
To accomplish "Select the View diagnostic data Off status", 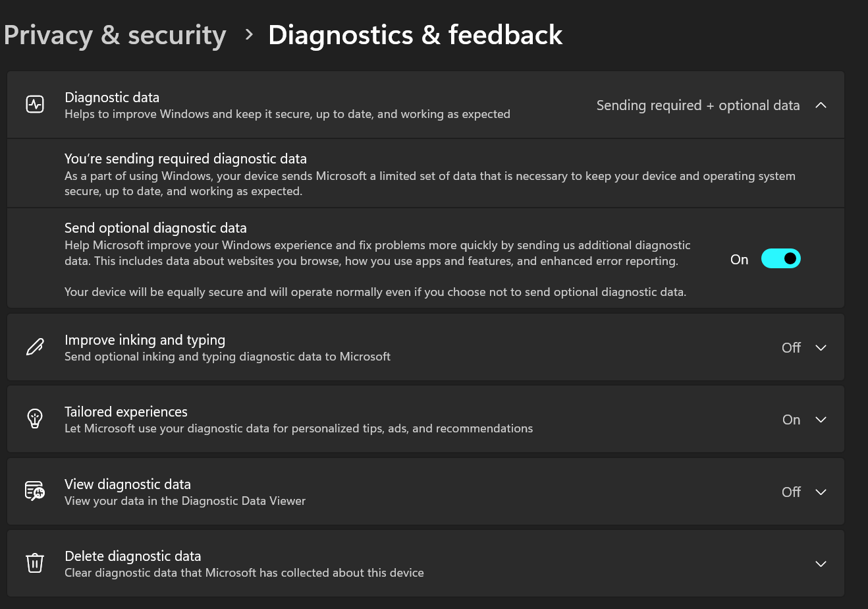I will click(x=791, y=492).
